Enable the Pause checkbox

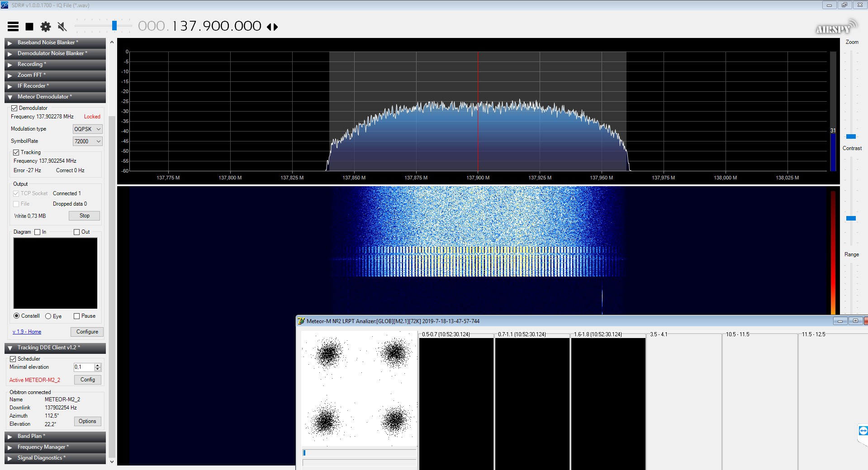click(76, 316)
